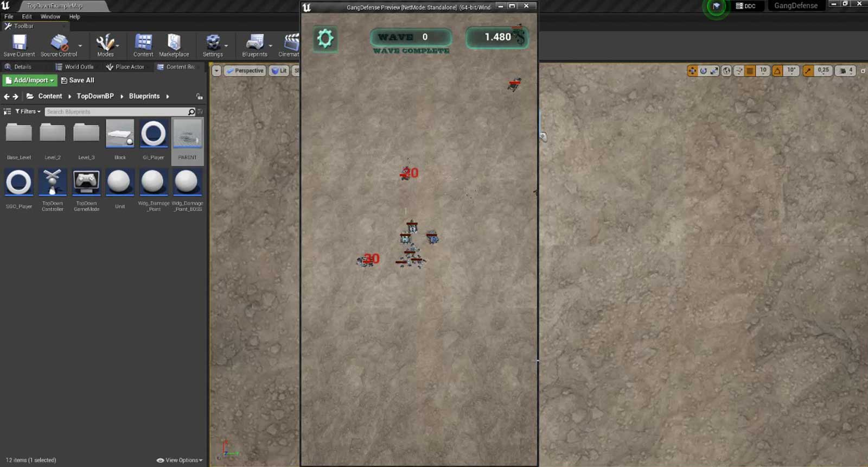Viewport: 868px width, 467px height.
Task: Switch to the World Outliner tab
Action: pos(75,67)
